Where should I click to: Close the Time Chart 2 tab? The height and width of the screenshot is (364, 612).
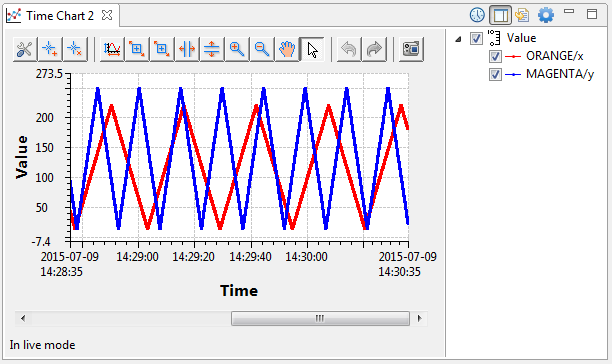(x=107, y=15)
